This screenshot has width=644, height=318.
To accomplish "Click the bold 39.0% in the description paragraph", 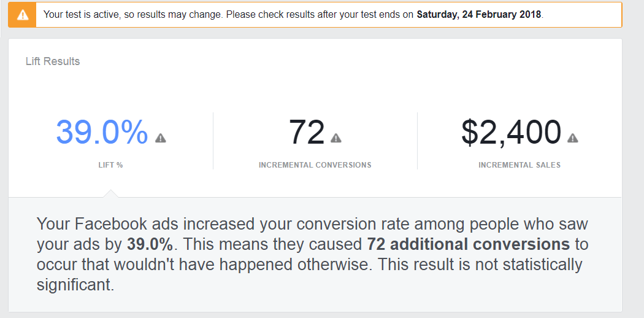I will pyautogui.click(x=150, y=244).
